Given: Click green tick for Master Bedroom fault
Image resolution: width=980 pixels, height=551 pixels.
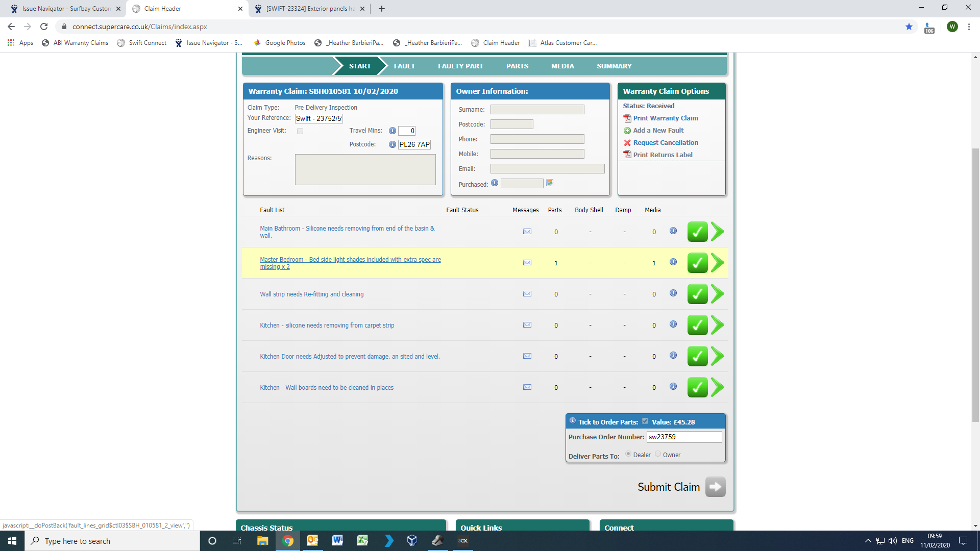Looking at the screenshot, I should 697,263.
